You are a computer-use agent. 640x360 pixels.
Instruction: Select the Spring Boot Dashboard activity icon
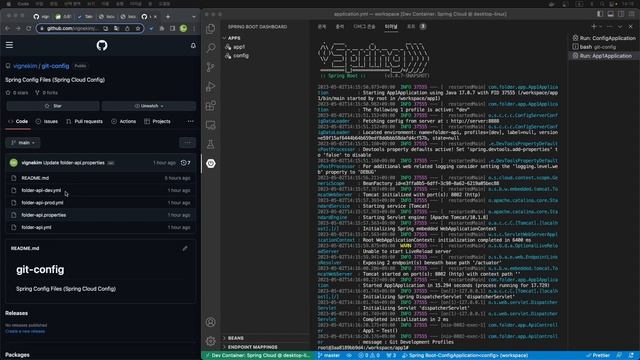coord(211,163)
